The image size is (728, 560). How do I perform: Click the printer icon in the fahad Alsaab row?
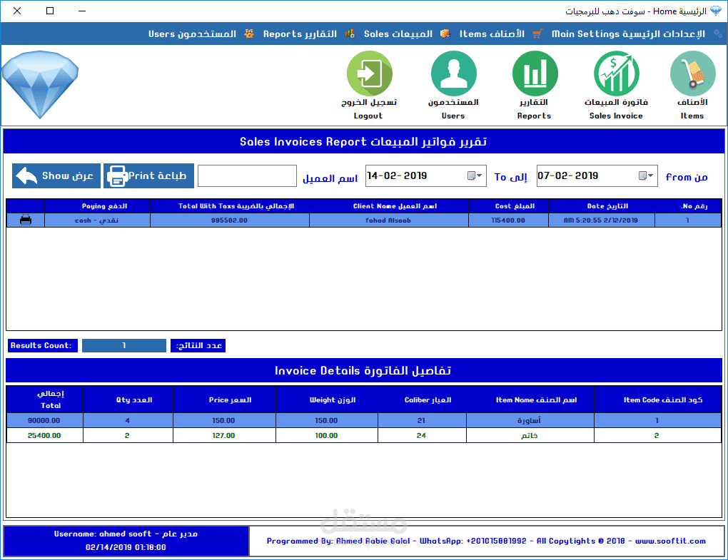click(26, 220)
